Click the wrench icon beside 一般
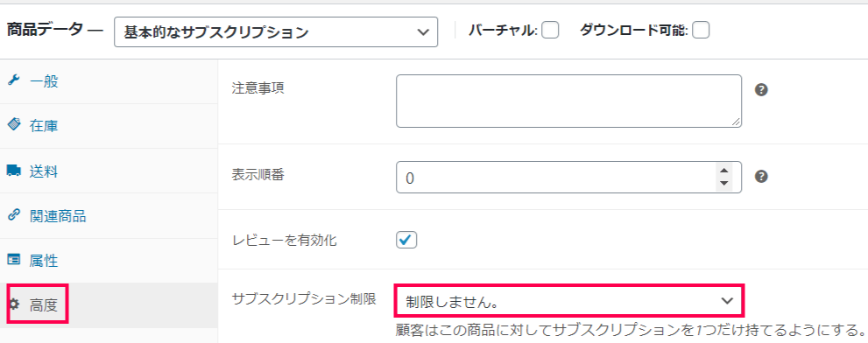This screenshot has width=868, height=343. 13,80
